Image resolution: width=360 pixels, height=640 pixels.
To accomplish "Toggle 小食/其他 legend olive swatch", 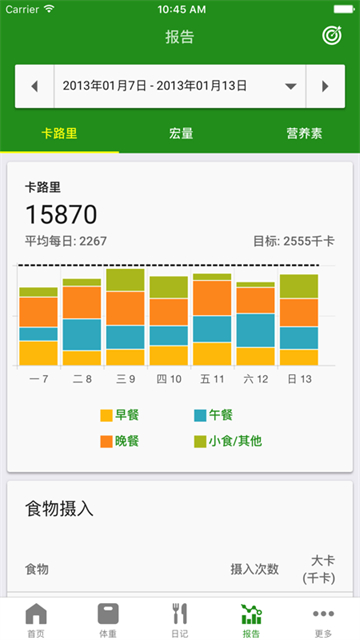I will coord(200,442).
